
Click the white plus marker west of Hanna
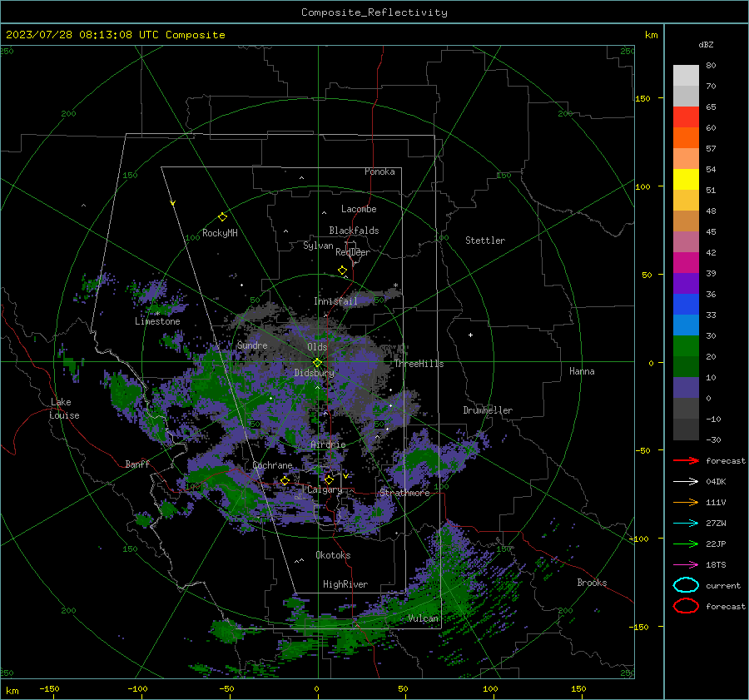470,335
